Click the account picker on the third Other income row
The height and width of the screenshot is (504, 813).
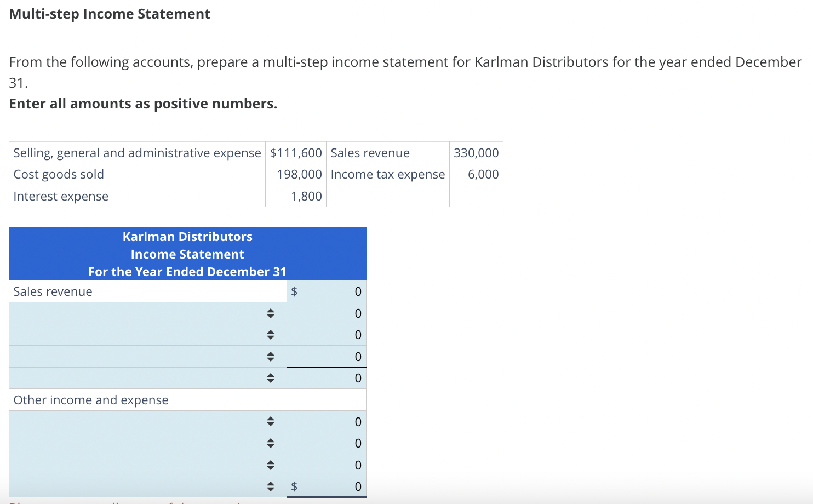click(x=270, y=465)
